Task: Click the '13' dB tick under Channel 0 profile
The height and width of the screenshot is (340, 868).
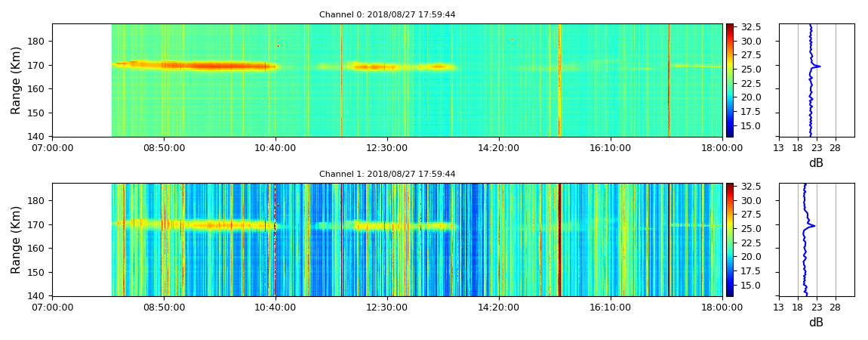Action: pyautogui.click(x=779, y=148)
